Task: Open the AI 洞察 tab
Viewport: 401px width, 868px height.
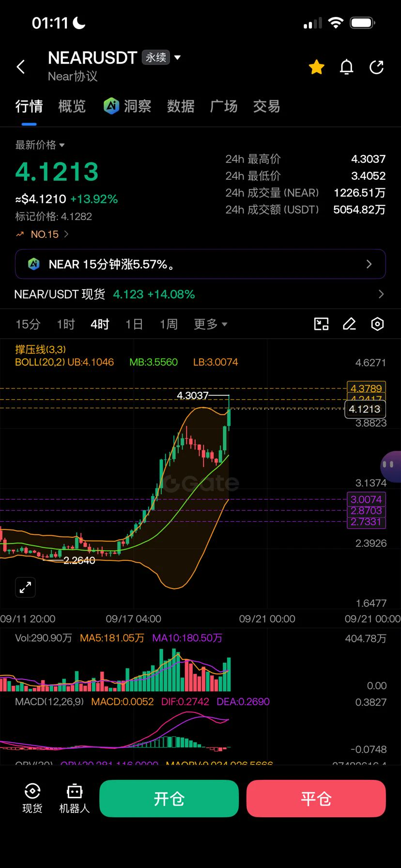Action: pos(127,106)
